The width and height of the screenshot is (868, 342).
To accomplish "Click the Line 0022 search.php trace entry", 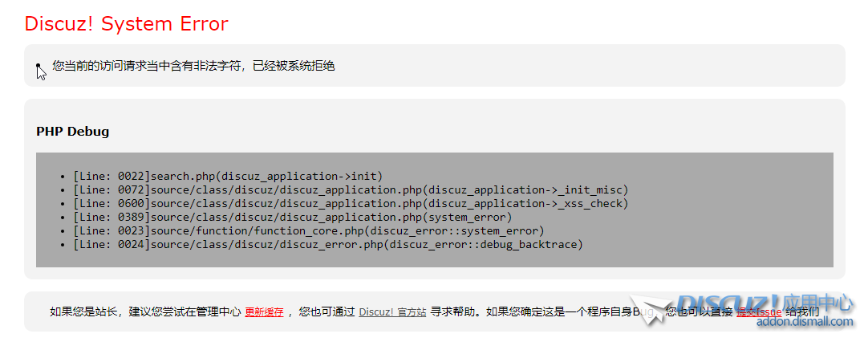I will 228,176.
